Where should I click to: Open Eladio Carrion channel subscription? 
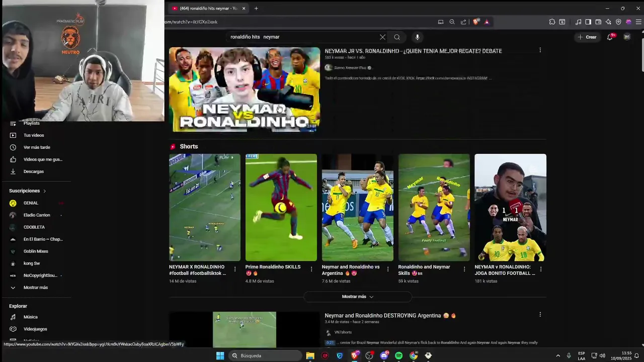[x=36, y=215]
